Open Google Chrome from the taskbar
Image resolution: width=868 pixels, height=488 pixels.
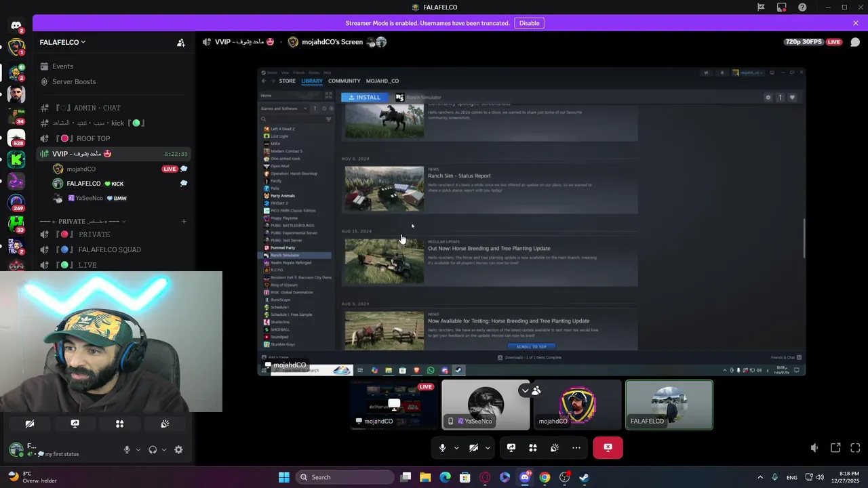(545, 477)
